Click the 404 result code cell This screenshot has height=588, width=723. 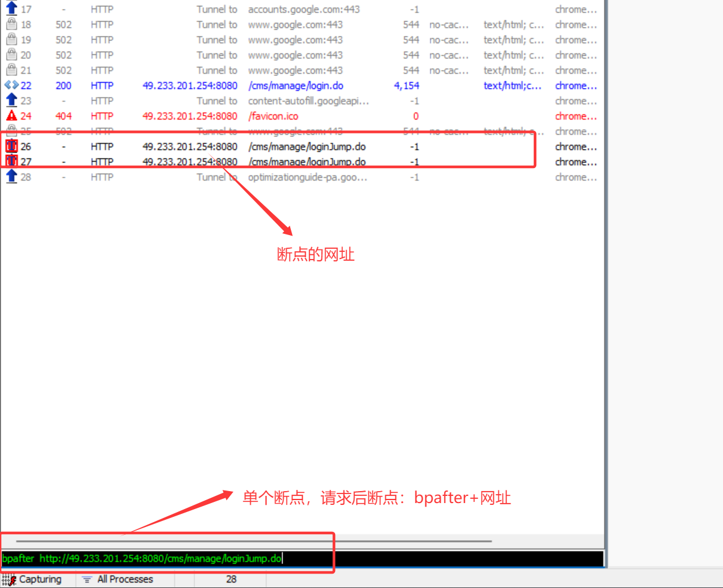(x=63, y=116)
